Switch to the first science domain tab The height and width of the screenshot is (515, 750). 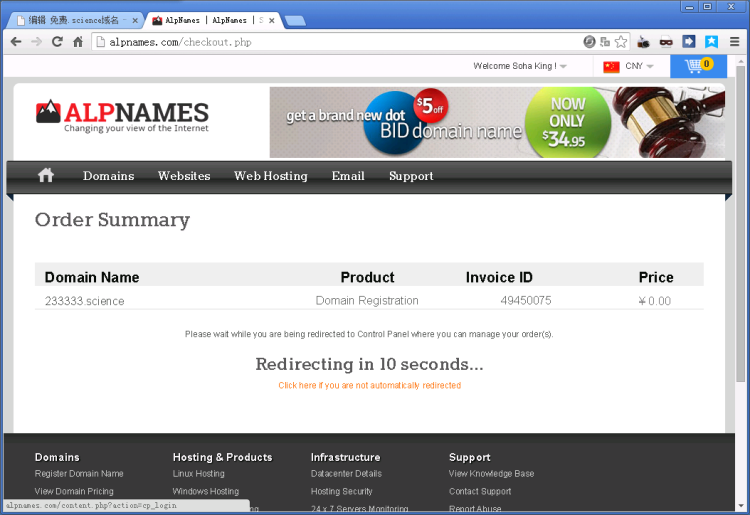74,20
